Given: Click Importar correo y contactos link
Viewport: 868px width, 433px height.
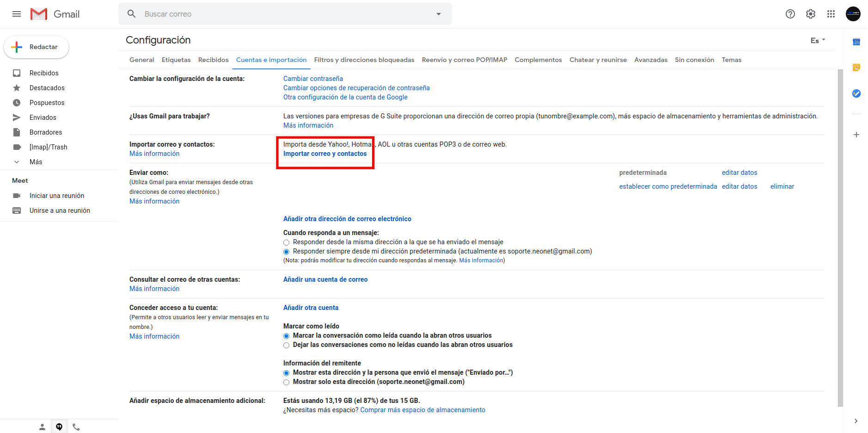Looking at the screenshot, I should (324, 154).
